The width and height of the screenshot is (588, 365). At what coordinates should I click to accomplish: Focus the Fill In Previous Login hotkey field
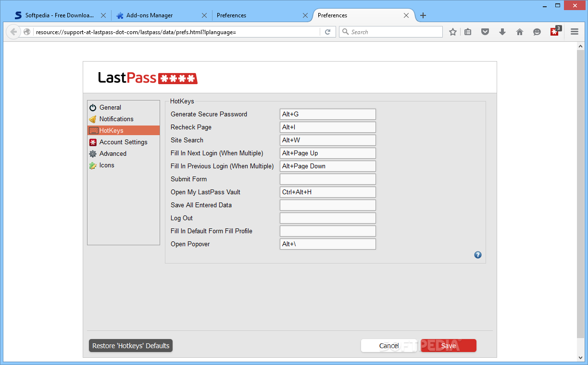[x=328, y=166]
